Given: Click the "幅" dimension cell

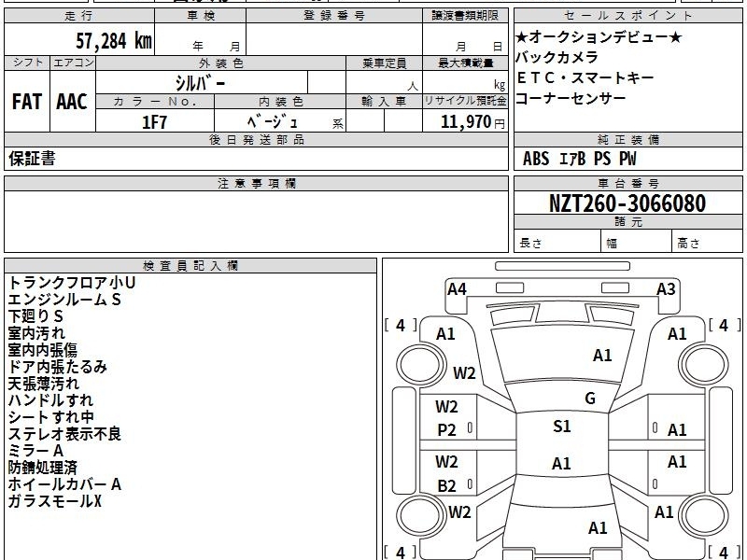Looking at the screenshot, I should click(637, 242).
